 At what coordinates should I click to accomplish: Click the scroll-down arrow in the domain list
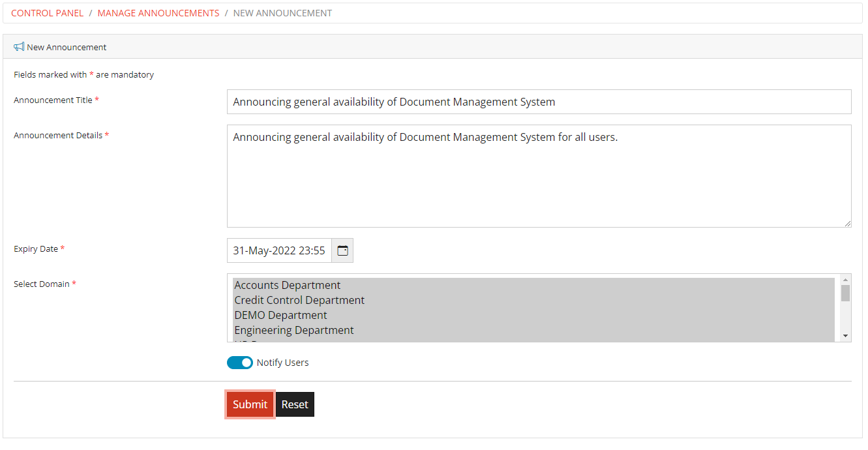(x=845, y=336)
